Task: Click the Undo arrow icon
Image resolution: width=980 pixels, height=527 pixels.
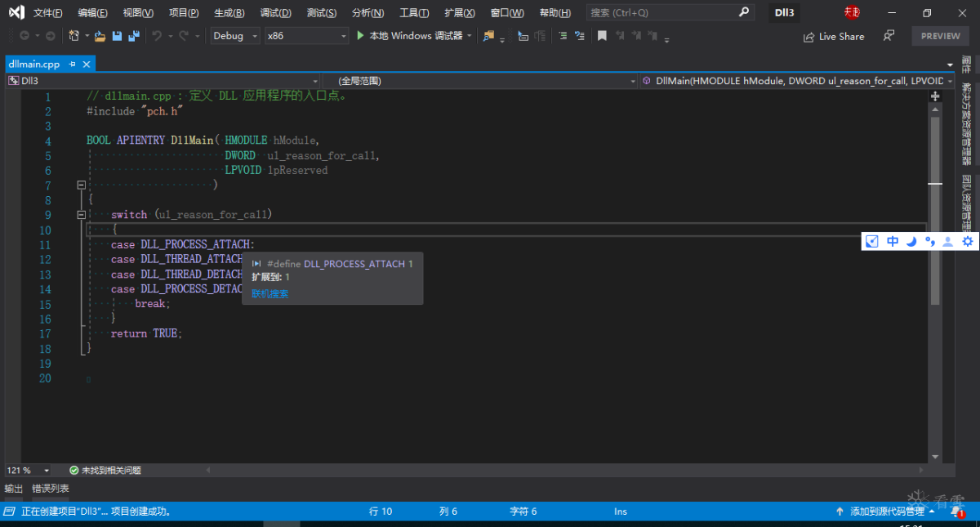Action: (x=156, y=36)
